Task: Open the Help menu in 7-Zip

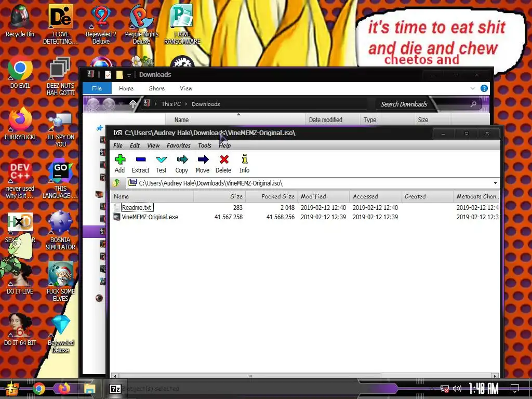Action: pyautogui.click(x=224, y=145)
